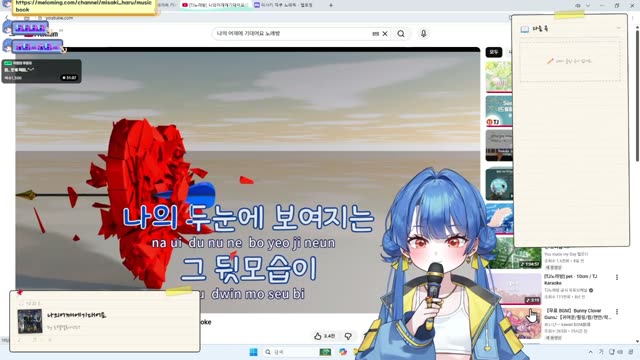Open the You made my Day playlist thumbnail

point(515,254)
